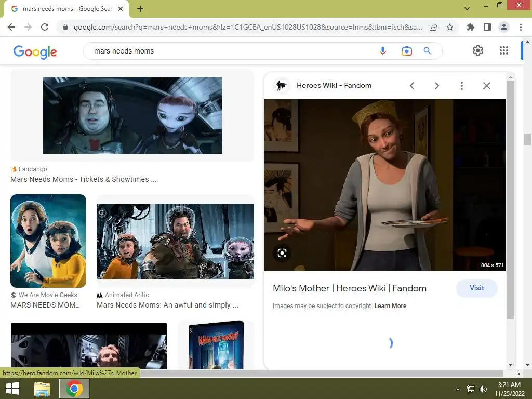Image resolution: width=532 pixels, height=399 pixels.
Task: Select the mars needs moms browser tab
Action: pyautogui.click(x=66, y=9)
